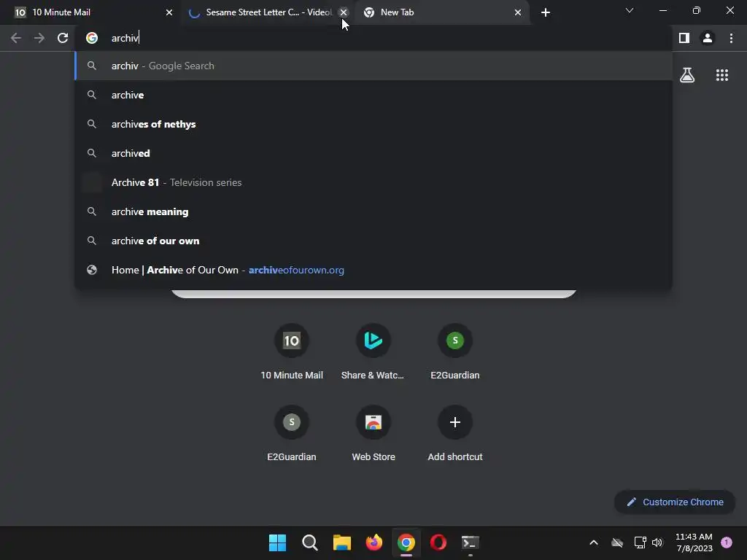Open the volume speaker tray icon

657,542
